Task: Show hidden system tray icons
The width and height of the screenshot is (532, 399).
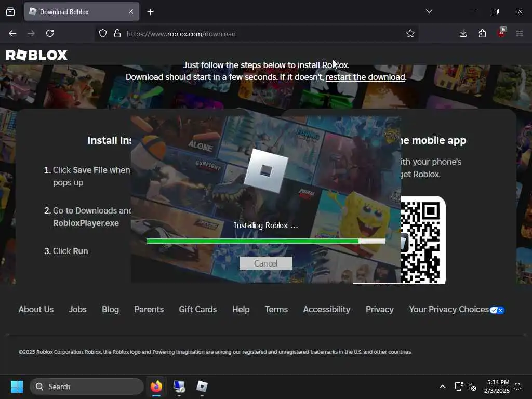Action: [x=443, y=387]
